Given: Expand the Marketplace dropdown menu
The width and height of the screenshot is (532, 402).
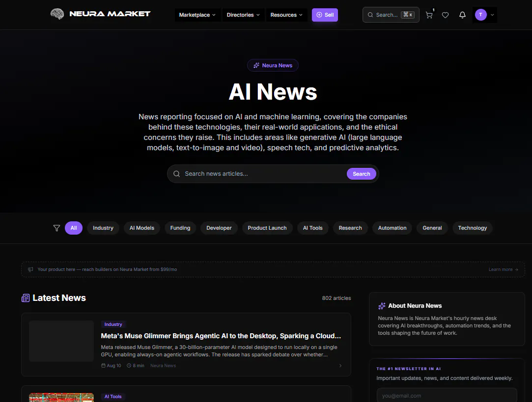Looking at the screenshot, I should pyautogui.click(x=197, y=15).
